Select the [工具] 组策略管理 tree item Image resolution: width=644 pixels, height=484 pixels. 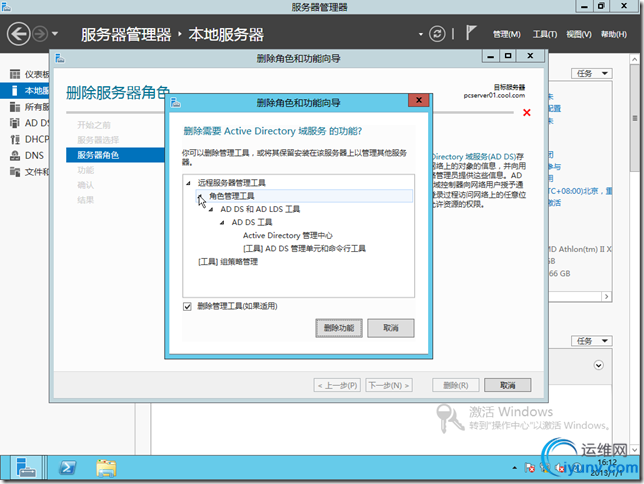click(x=228, y=262)
